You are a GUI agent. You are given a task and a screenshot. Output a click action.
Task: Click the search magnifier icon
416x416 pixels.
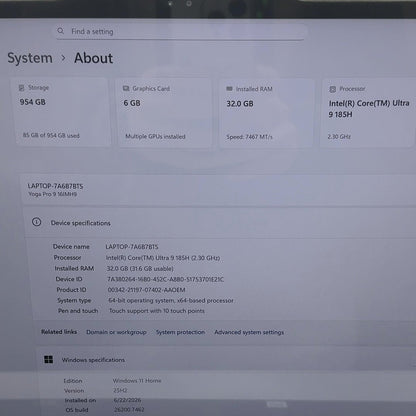pos(60,31)
